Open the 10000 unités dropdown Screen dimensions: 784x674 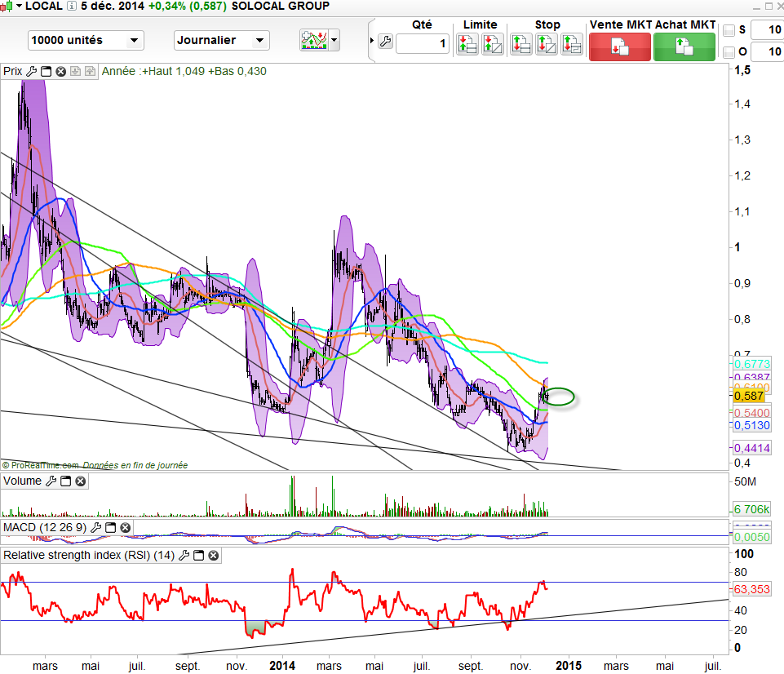click(86, 41)
